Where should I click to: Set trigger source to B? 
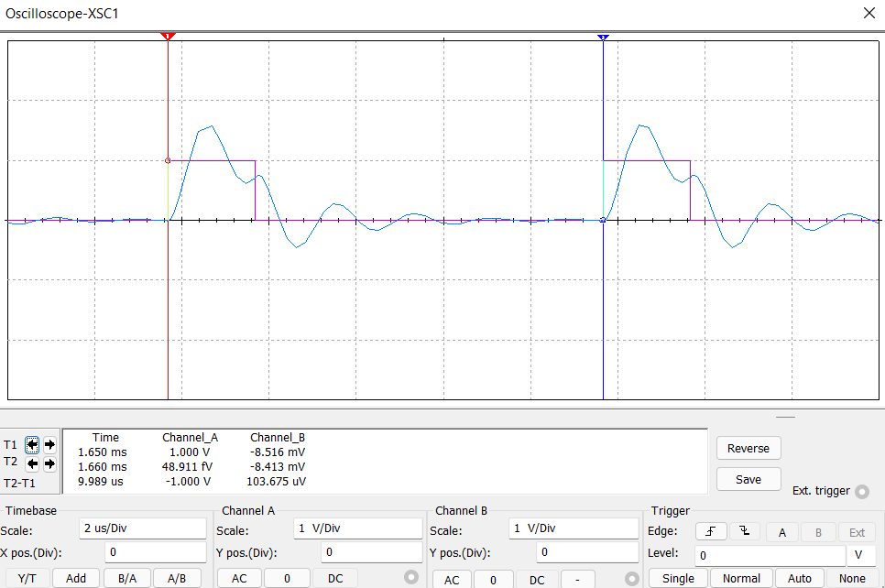pyautogui.click(x=818, y=532)
